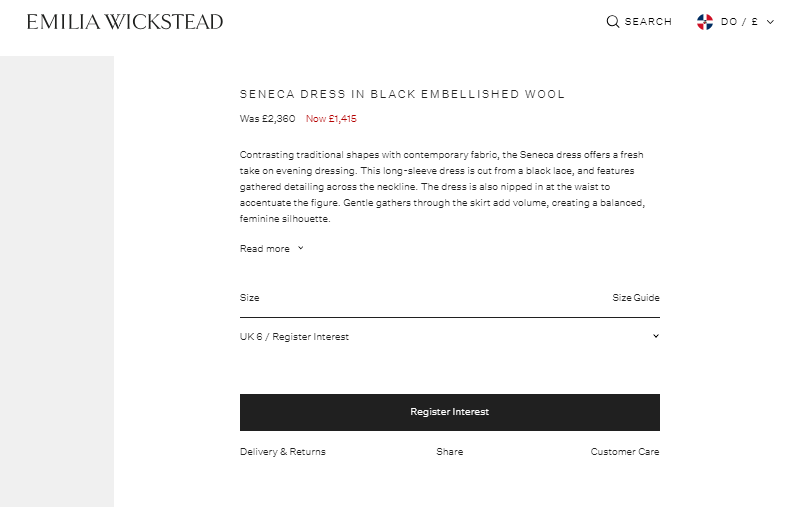Go to homepage via Emilia Wickstead logo
787x507 pixels.
125,22
